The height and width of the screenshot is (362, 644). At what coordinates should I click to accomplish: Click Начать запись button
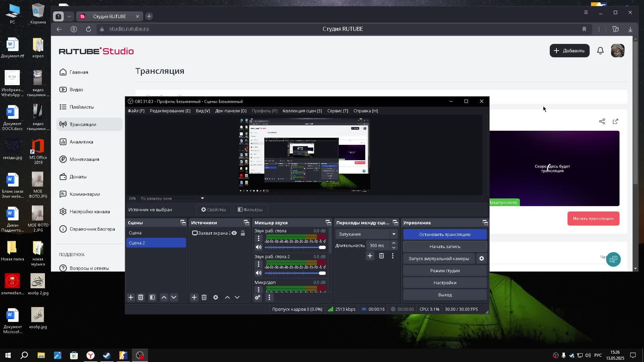pyautogui.click(x=445, y=246)
